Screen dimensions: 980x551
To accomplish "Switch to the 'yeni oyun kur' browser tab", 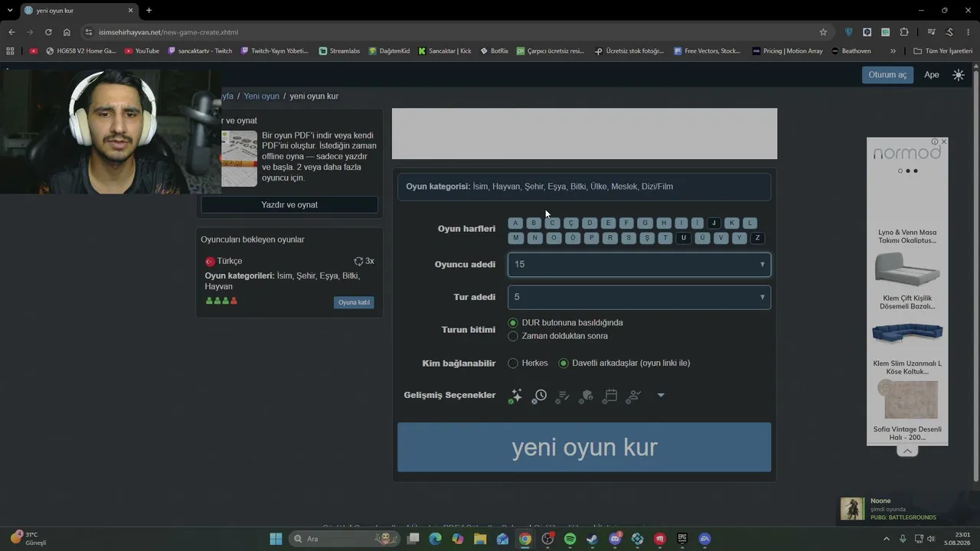I will pos(79,11).
